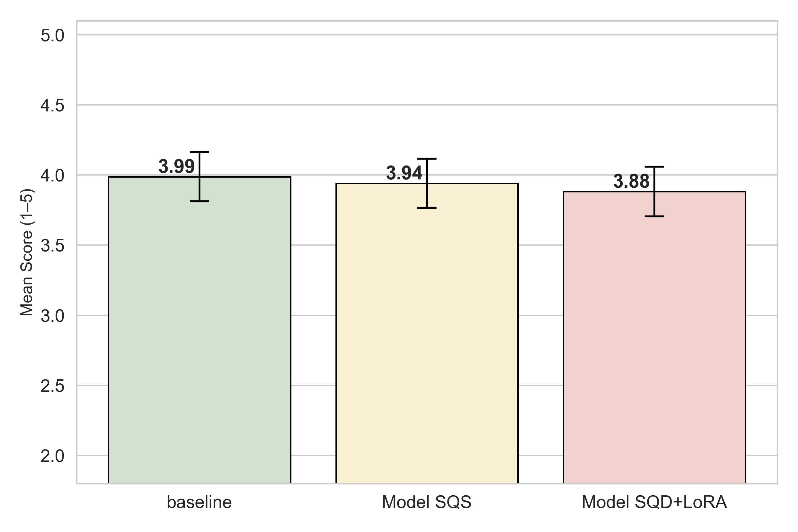Click the Model SQS error bar's bottom cap

(x=427, y=208)
